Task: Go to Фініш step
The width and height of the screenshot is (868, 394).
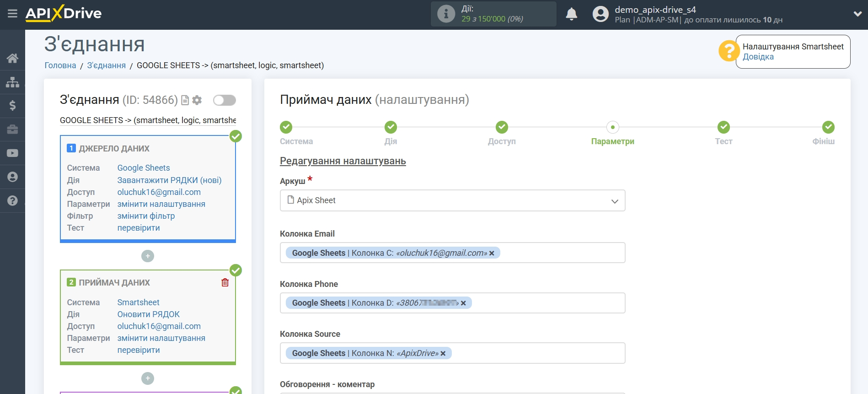Action: pos(828,127)
